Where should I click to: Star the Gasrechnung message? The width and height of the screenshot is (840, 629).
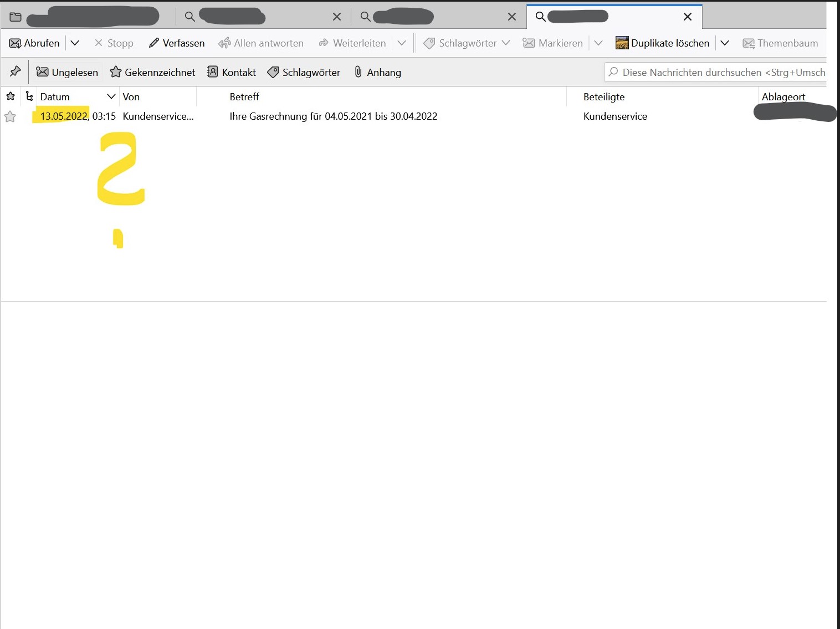click(x=10, y=116)
